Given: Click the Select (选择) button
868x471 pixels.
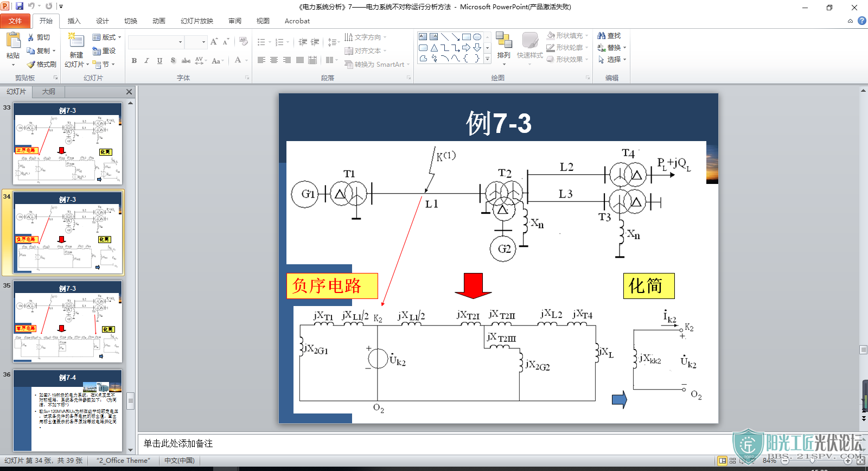Looking at the screenshot, I should [611, 60].
